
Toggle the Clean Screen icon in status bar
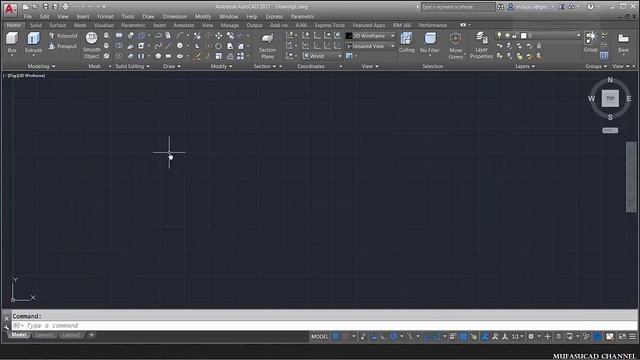point(622,337)
